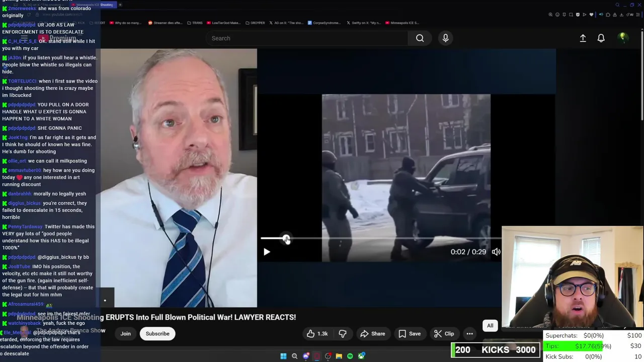Screen dimensions: 644x362
Task: Open YouTube upload/create icon
Action: pyautogui.click(x=583, y=38)
